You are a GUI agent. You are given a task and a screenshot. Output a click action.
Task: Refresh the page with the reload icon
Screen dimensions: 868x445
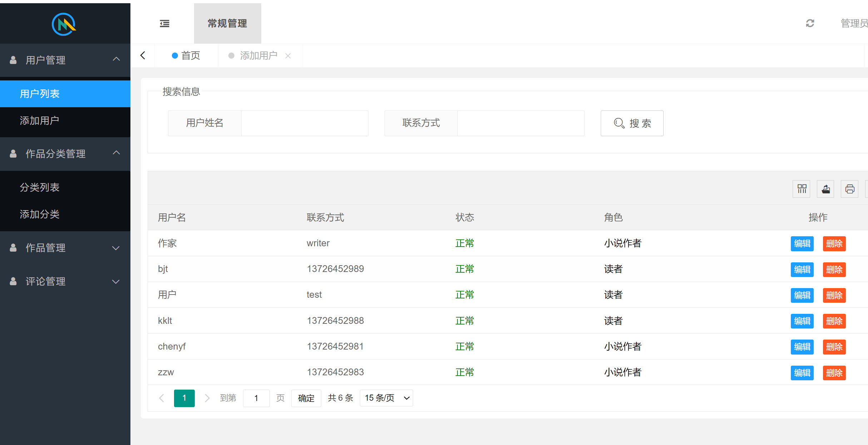pyautogui.click(x=810, y=23)
